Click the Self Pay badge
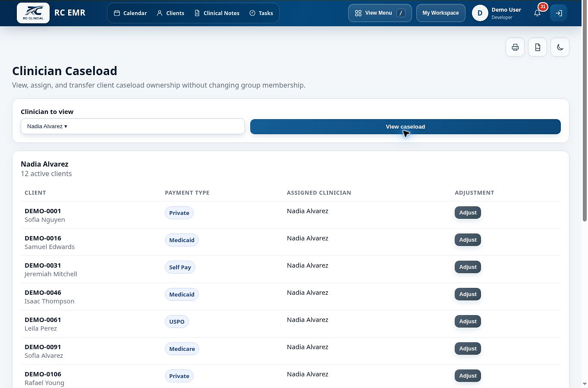The image size is (588, 388). click(180, 267)
